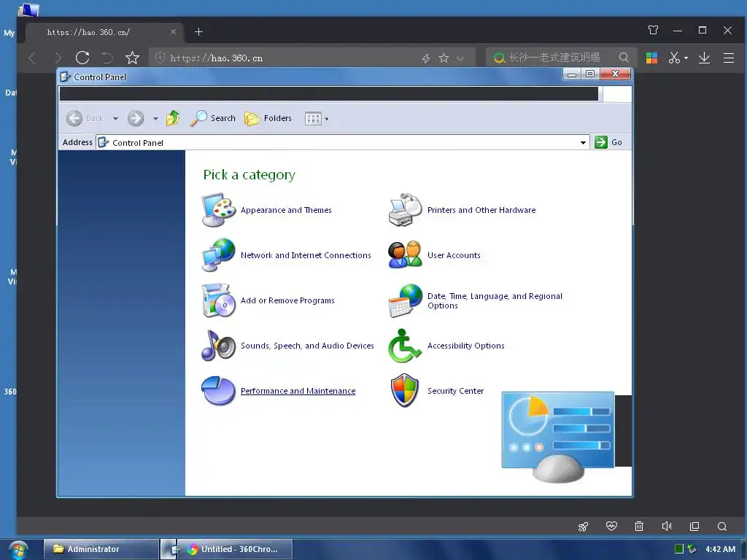This screenshot has width=747, height=560.
Task: Close the hao.360.cn tab
Action: (173, 32)
